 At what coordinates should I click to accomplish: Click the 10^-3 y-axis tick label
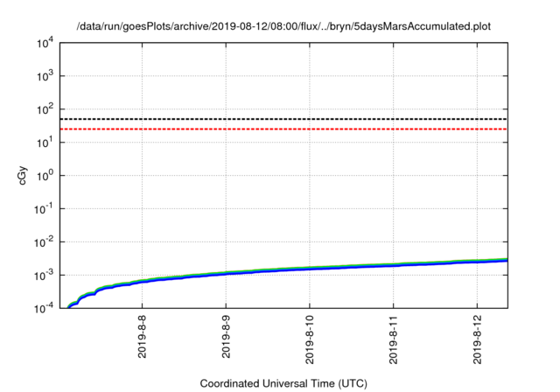pyautogui.click(x=44, y=276)
